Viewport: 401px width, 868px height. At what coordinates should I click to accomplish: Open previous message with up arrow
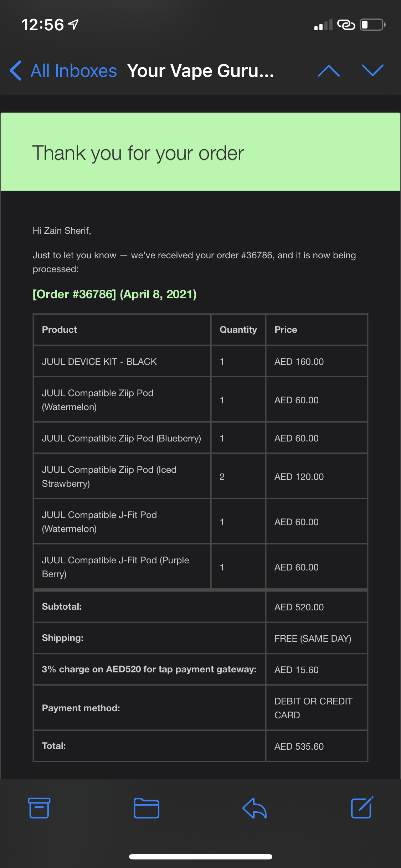[x=329, y=71]
